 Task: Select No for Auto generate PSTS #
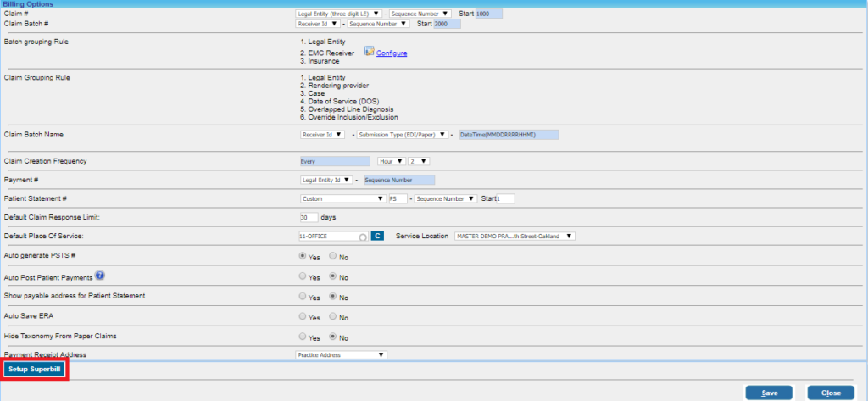(x=332, y=256)
